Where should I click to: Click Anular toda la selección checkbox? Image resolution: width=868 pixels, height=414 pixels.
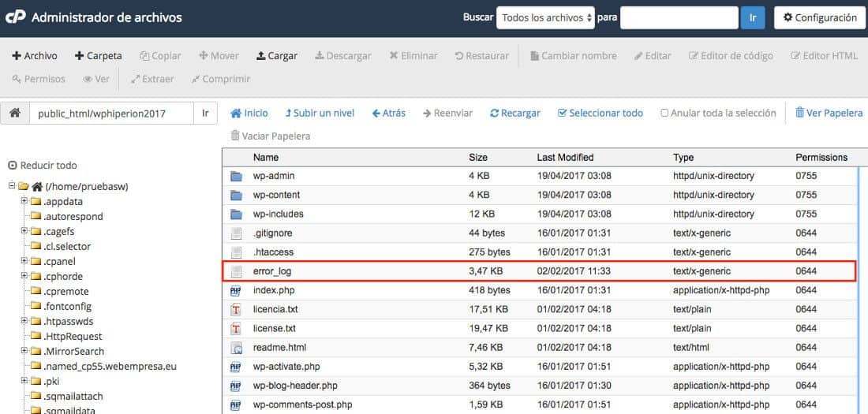[x=664, y=113]
